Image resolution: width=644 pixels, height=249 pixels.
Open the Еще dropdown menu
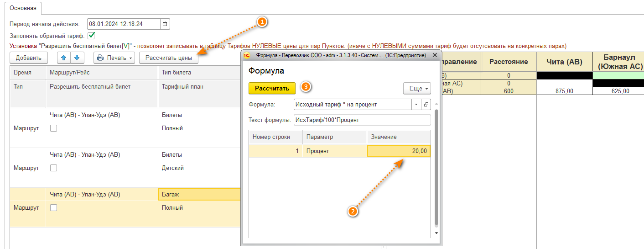coord(417,88)
